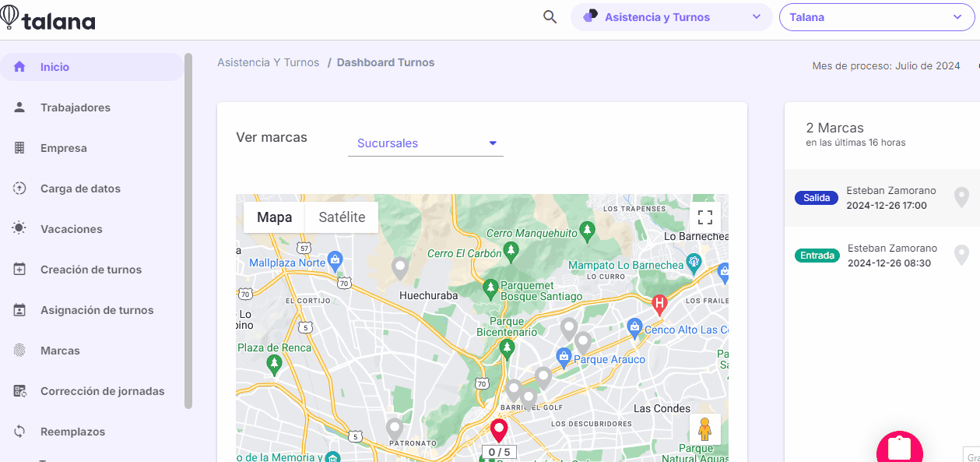Expand the Sucursales dropdown
The image size is (980, 462).
tap(425, 143)
